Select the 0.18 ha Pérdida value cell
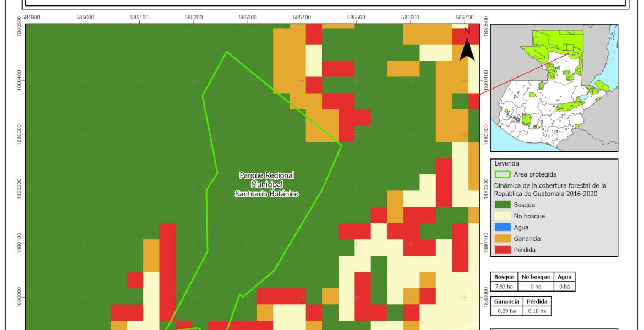This screenshot has height=330, width=644. (537, 311)
